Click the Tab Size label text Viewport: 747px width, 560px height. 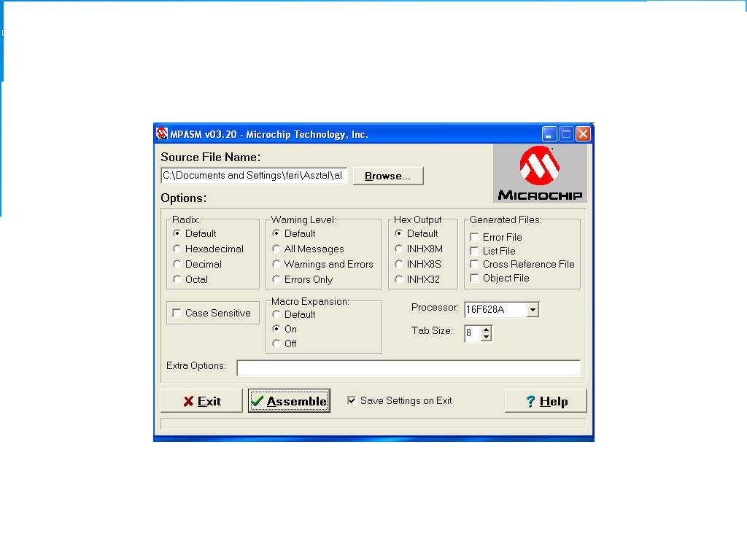click(x=432, y=330)
